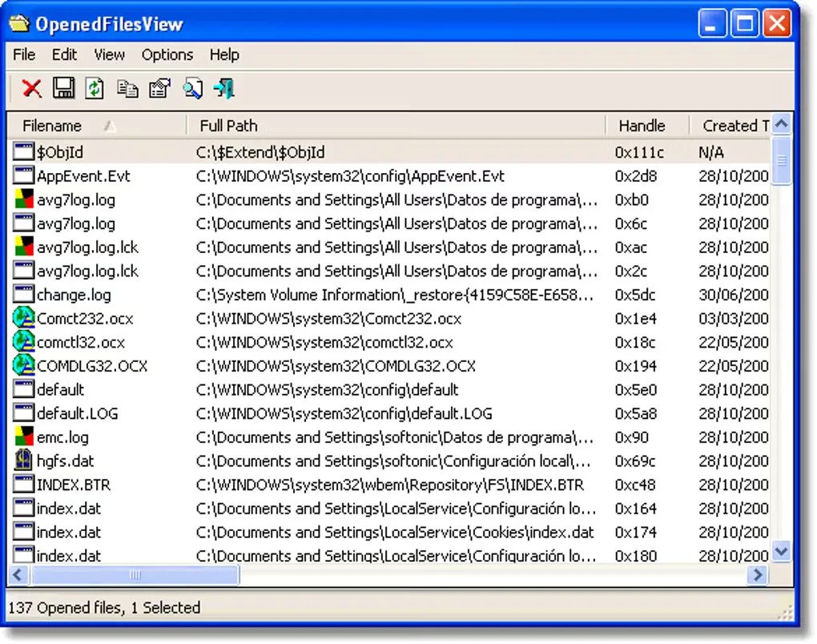Select the COMDLG32.OCX filename
817x644 pixels.
click(x=92, y=366)
